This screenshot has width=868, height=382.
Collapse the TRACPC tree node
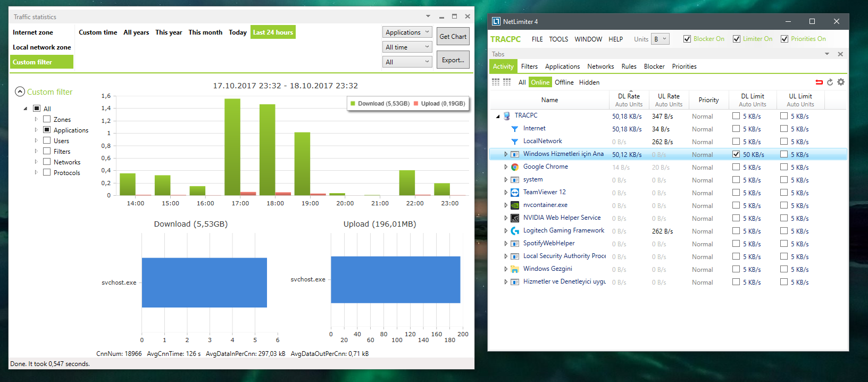(x=498, y=116)
